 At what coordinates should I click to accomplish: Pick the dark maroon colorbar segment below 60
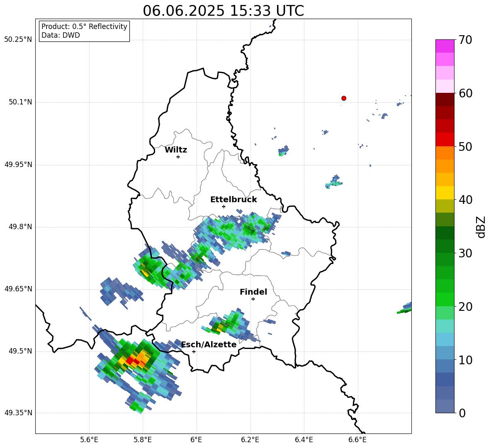coord(445,99)
